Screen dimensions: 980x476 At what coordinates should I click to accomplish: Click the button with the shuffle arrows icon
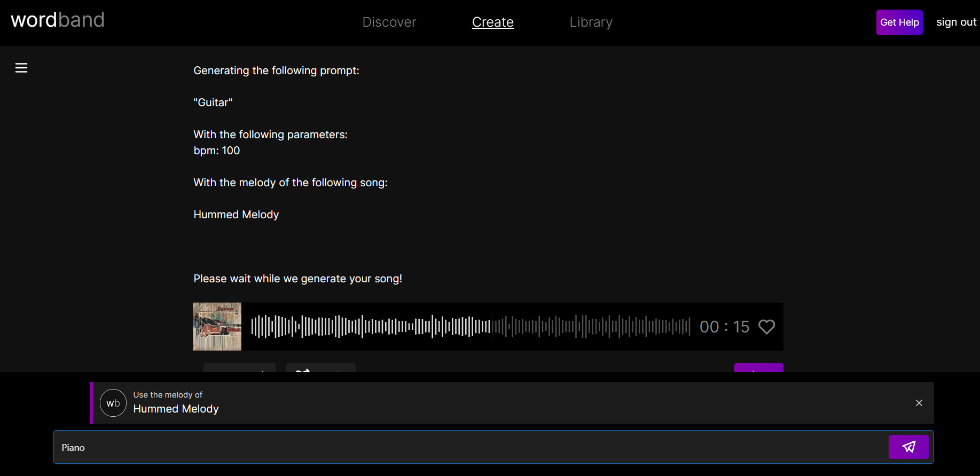tap(320, 368)
